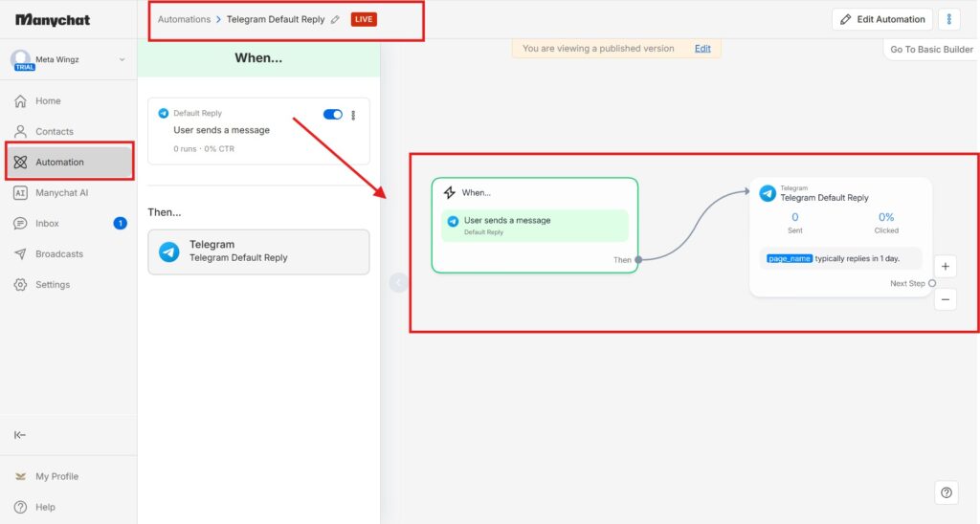
Task: Click the Inbox chat bubble icon
Action: pyautogui.click(x=21, y=223)
